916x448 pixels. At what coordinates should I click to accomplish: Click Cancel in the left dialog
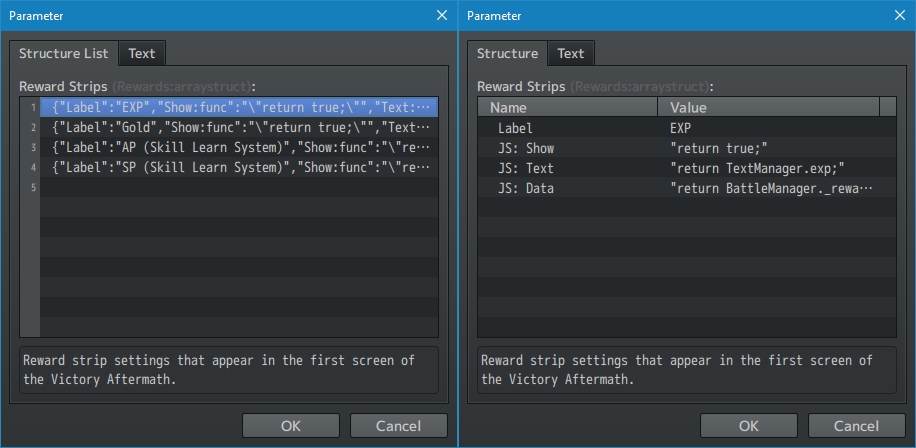tap(398, 425)
